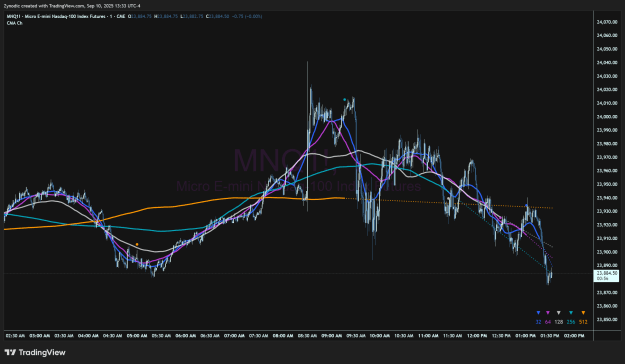Click the teal dot marker near 09:00 AM
Viewport: 625px width, 364px height.
345,100
